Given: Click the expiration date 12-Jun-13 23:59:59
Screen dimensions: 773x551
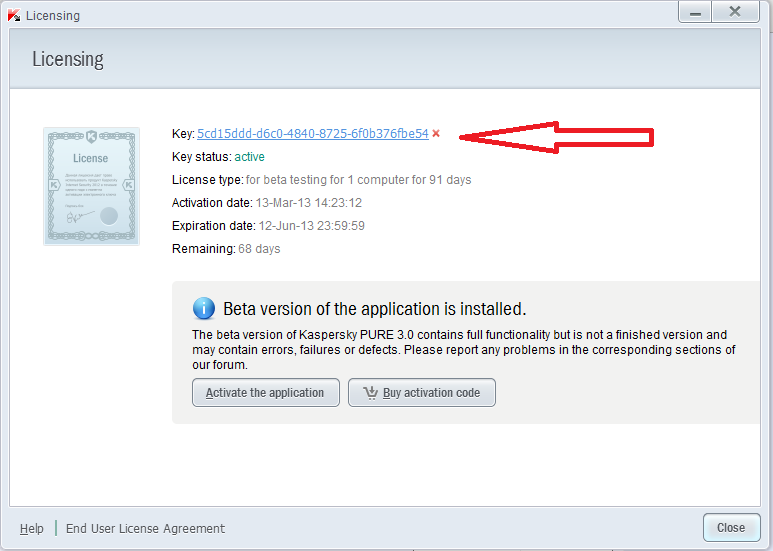Looking at the screenshot, I should pos(312,226).
